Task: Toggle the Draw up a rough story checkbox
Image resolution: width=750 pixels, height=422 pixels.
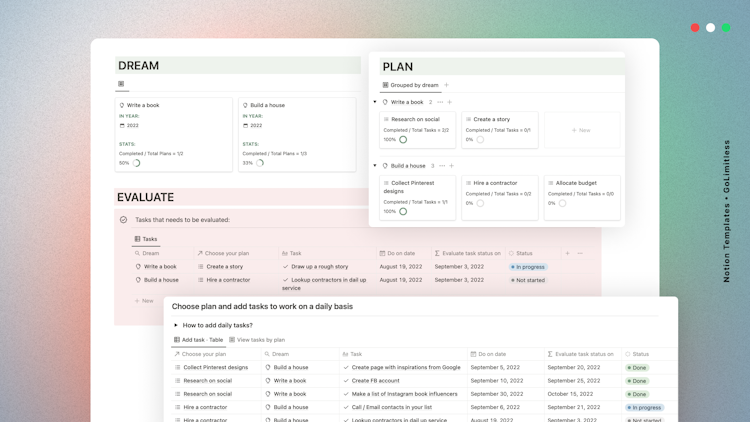Action: pos(286,267)
